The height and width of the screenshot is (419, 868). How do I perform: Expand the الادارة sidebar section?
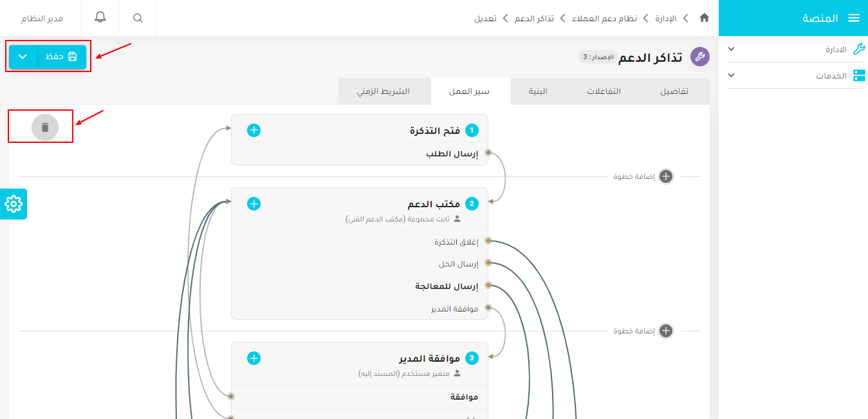796,48
